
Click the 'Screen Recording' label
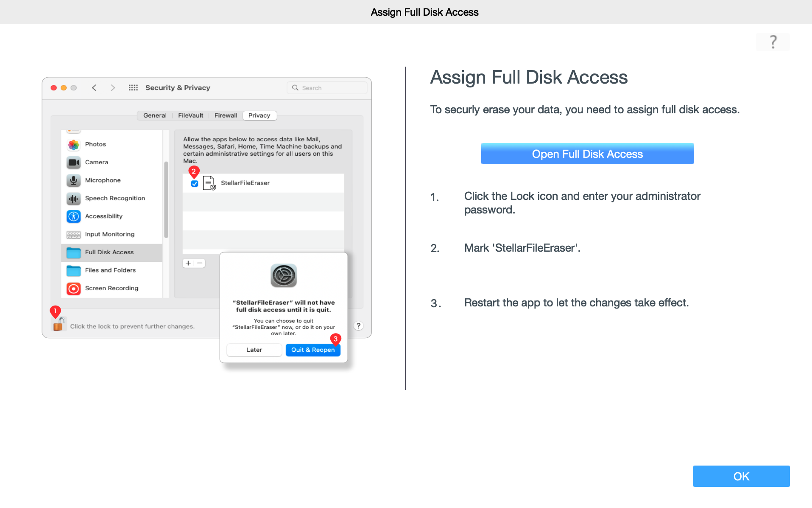(112, 288)
